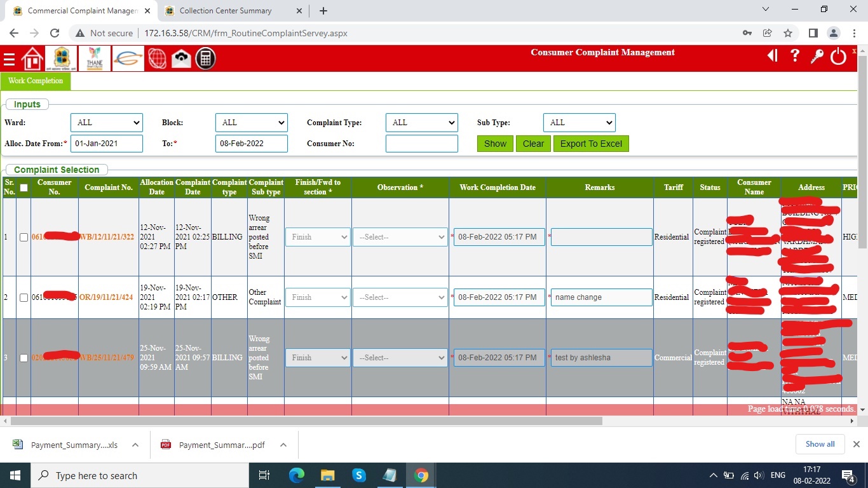Screen dimensions: 868x488
Task: Open Finish dropdown in row 2
Action: click(318, 297)
